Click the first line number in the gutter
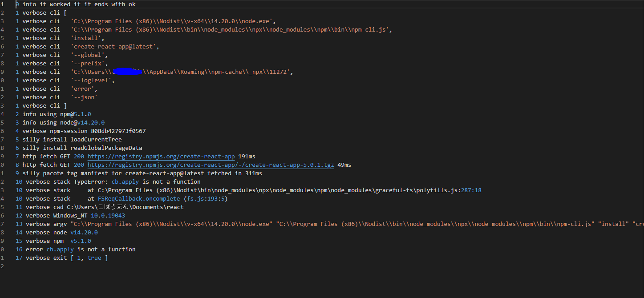This screenshot has width=644, height=298. [x=2, y=4]
